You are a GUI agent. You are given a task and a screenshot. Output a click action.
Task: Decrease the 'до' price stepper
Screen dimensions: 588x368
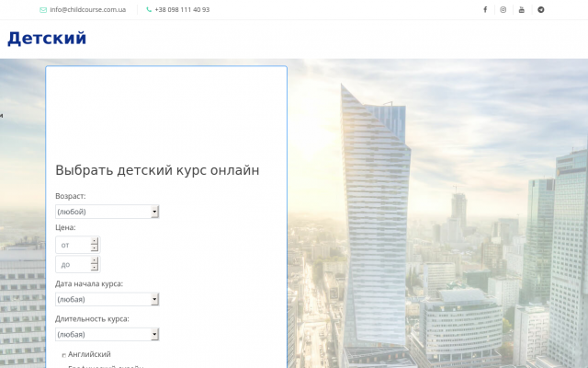[95, 268]
